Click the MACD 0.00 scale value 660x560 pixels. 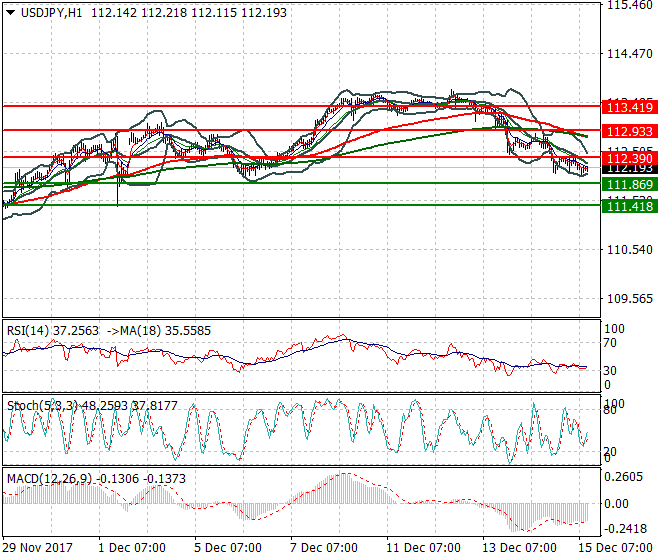point(616,504)
